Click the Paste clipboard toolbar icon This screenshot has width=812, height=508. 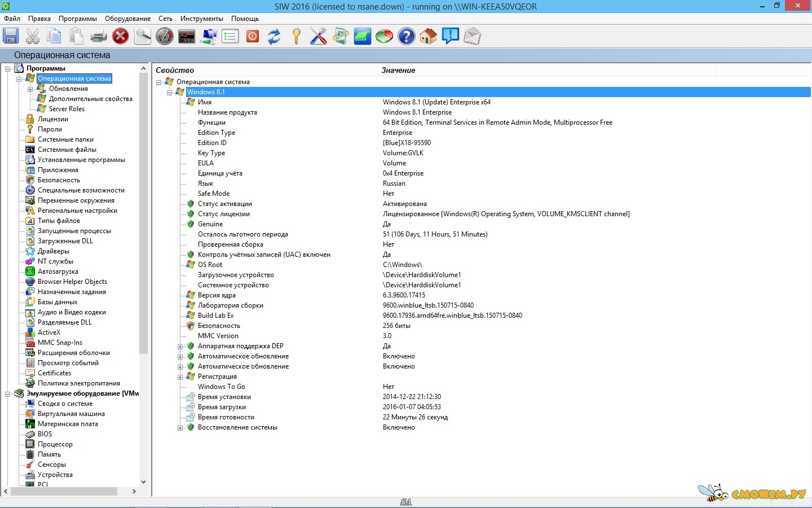point(76,37)
